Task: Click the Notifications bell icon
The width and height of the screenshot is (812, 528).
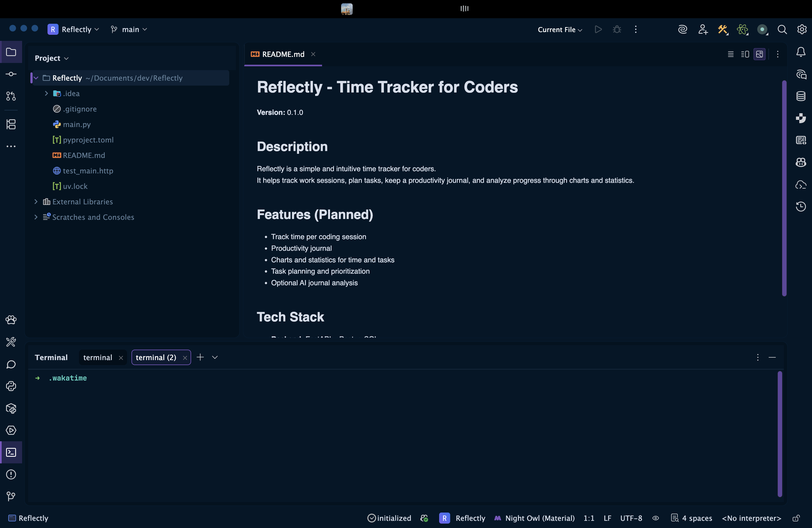Action: coord(800,52)
